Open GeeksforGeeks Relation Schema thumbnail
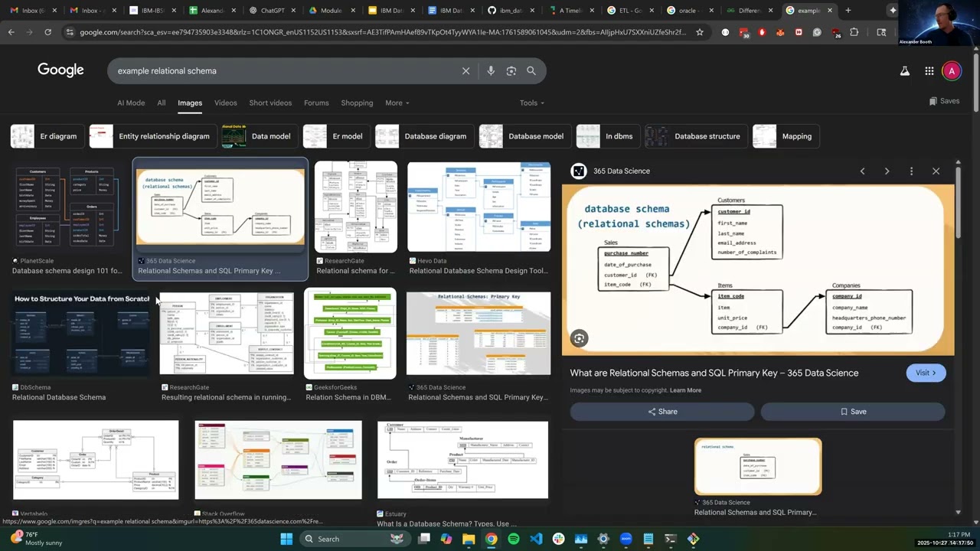 350,333
